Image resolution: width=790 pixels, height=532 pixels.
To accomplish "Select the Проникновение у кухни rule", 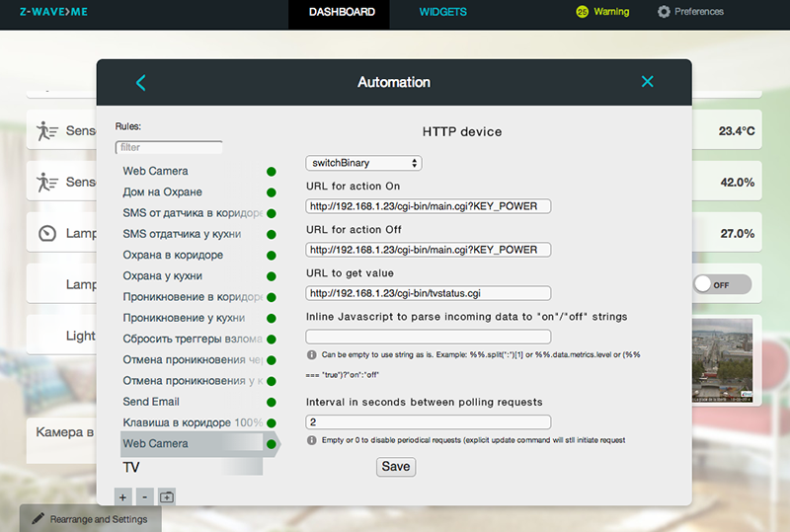I will tap(184, 318).
